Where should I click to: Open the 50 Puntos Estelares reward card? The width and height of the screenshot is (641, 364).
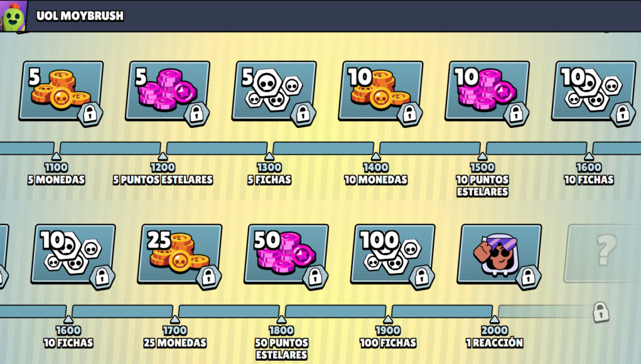tap(286, 254)
